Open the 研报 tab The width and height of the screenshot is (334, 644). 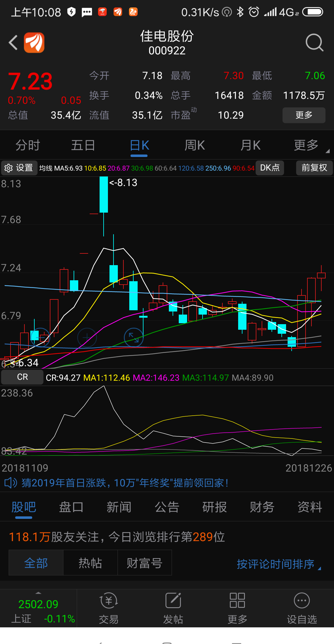(x=215, y=507)
